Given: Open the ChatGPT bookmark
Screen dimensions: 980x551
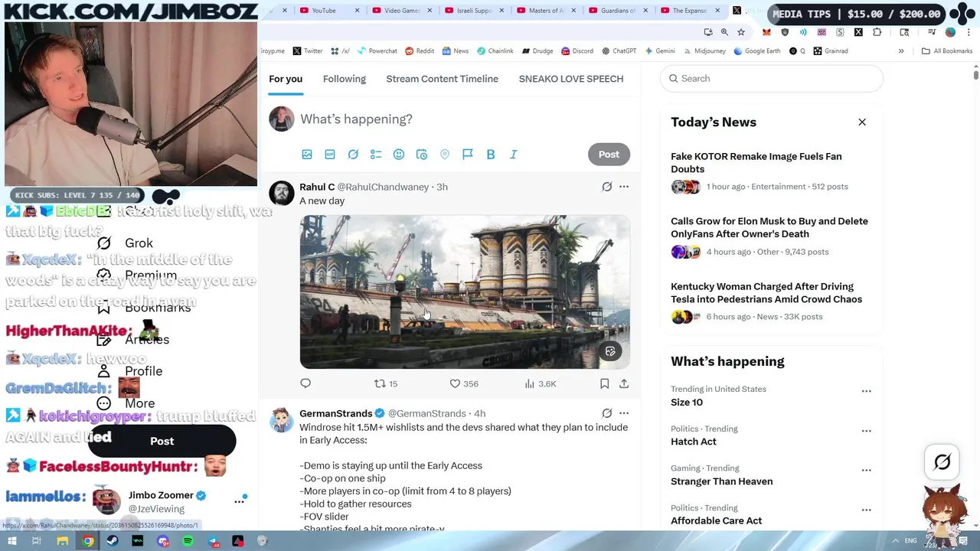Looking at the screenshot, I should (619, 51).
